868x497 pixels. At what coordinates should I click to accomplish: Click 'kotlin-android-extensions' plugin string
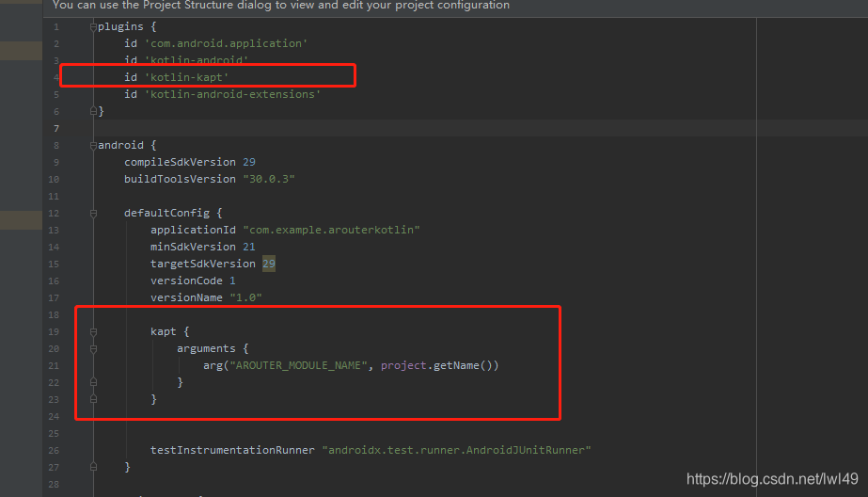[232, 94]
